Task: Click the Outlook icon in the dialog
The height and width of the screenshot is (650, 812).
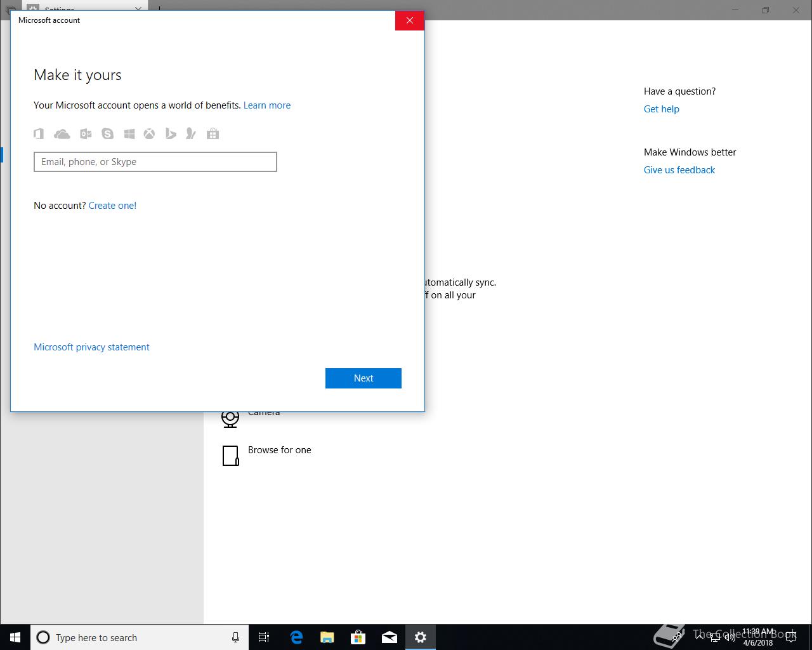Action: click(86, 133)
